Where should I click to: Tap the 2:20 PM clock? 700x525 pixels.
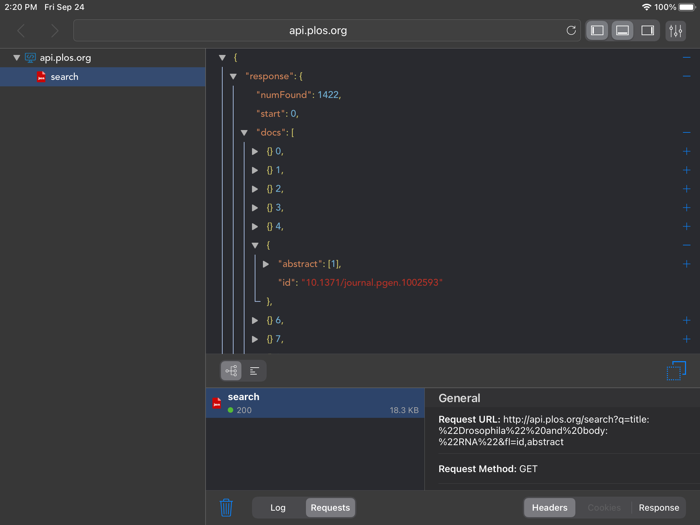click(21, 7)
